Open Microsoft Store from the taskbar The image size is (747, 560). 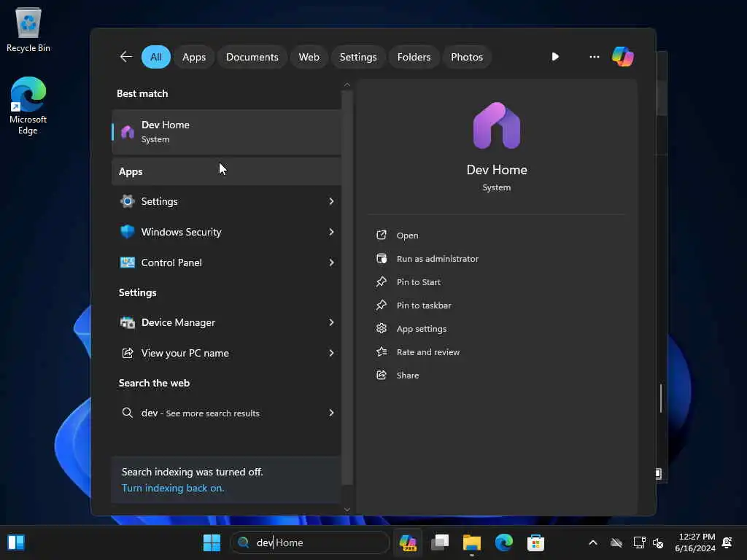pyautogui.click(x=535, y=542)
